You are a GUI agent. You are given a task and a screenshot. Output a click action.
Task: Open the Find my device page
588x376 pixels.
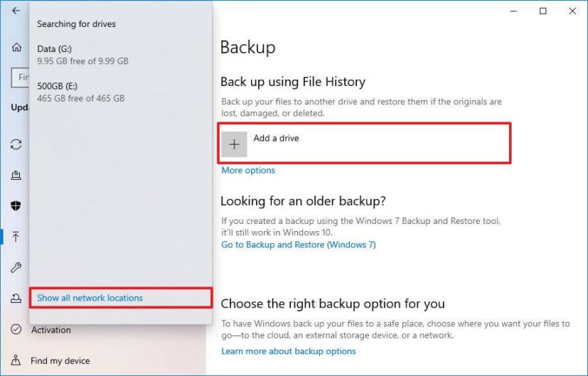pos(60,360)
